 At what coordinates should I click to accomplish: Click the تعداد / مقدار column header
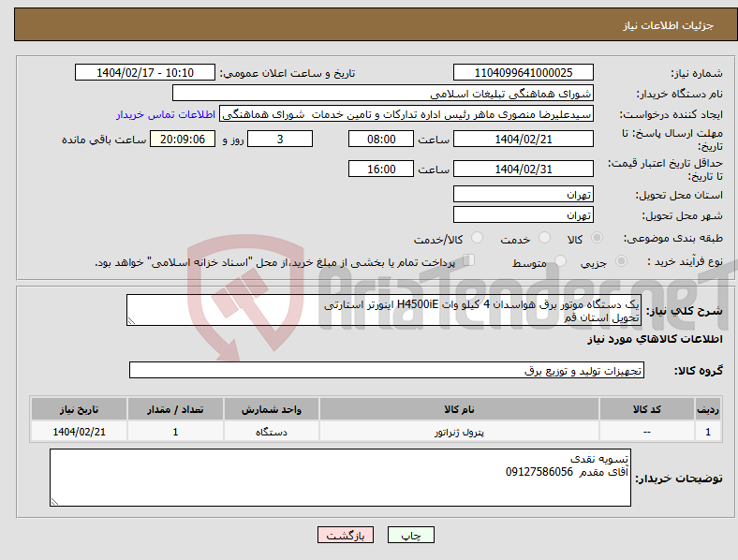[175, 409]
